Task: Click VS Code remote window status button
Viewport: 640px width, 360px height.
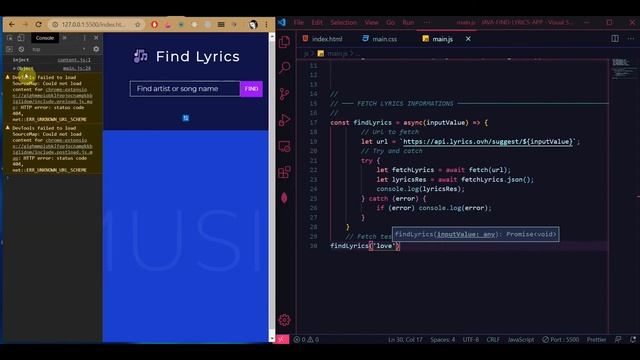Action: coord(281,340)
